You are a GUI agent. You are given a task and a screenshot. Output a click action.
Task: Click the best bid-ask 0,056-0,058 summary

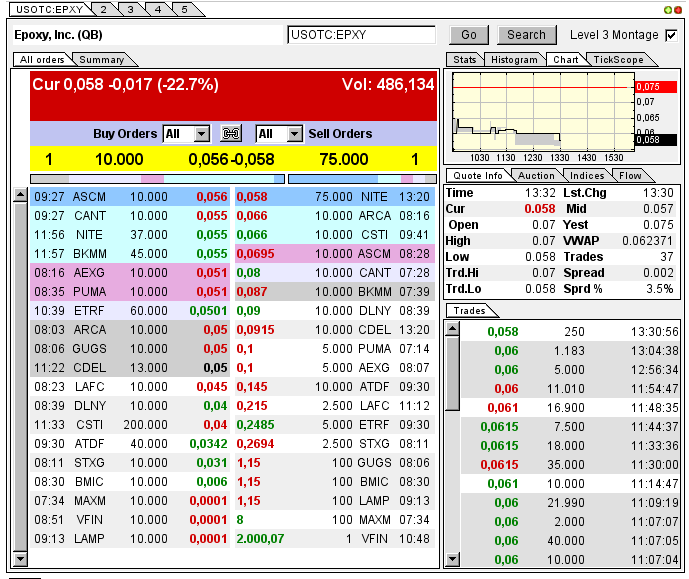pos(231,159)
